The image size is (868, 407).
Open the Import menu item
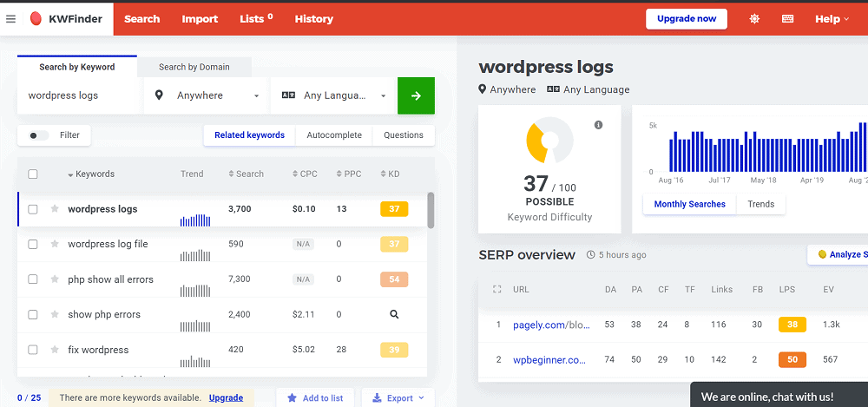[x=200, y=19]
